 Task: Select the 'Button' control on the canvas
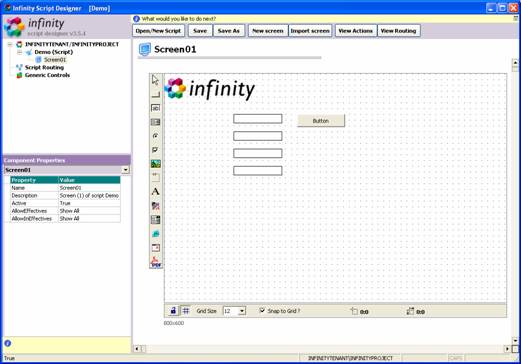pyautogui.click(x=321, y=121)
